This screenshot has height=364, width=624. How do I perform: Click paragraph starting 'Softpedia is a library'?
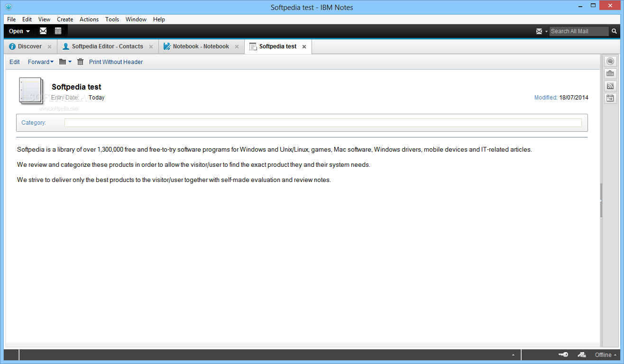pyautogui.click(x=275, y=149)
